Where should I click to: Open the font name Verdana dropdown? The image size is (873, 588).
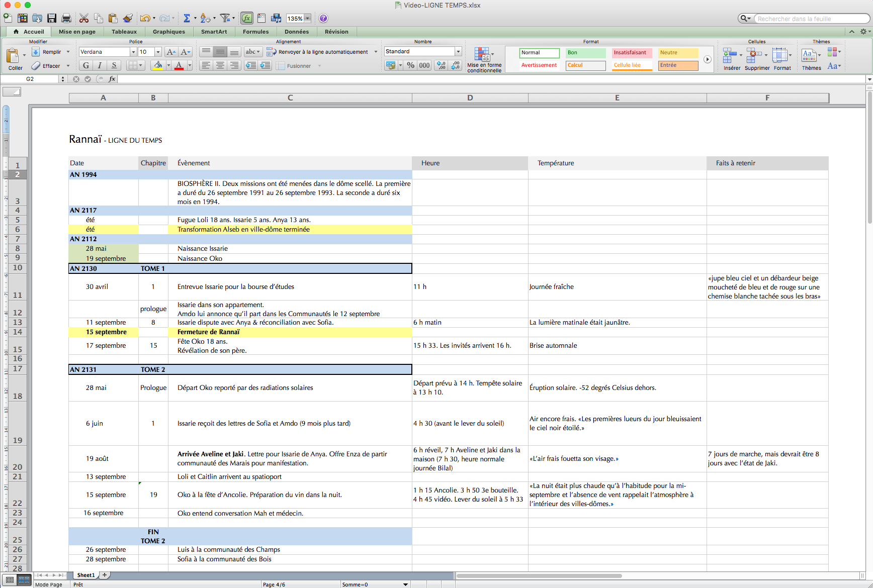click(x=133, y=52)
